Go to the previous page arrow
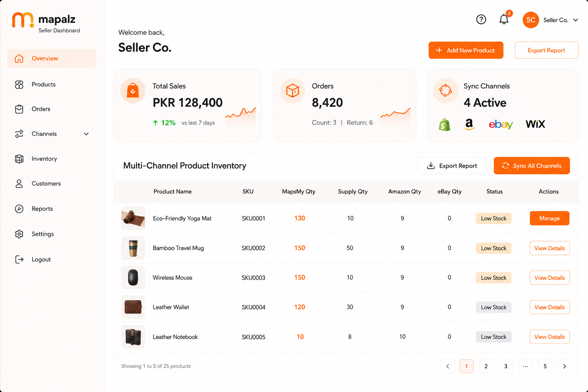This screenshot has width=588, height=392. click(x=448, y=366)
